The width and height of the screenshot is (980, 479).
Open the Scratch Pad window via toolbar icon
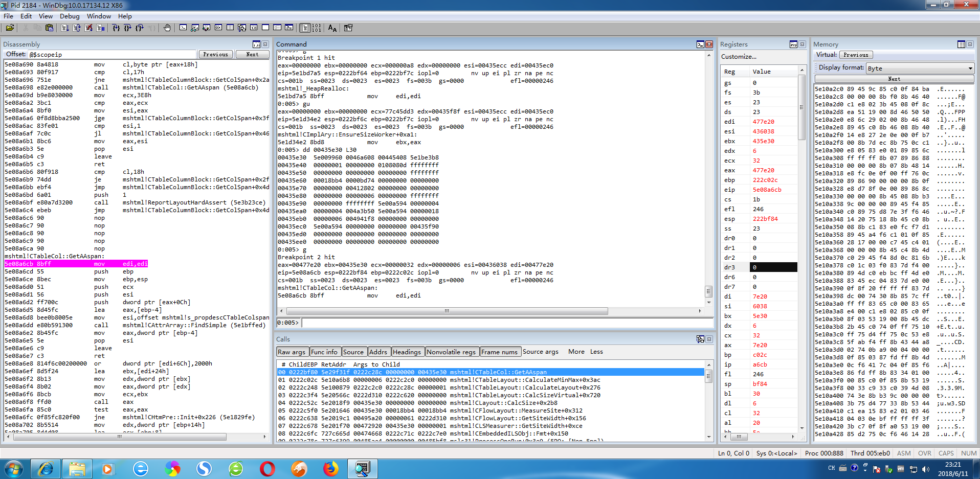click(x=265, y=28)
